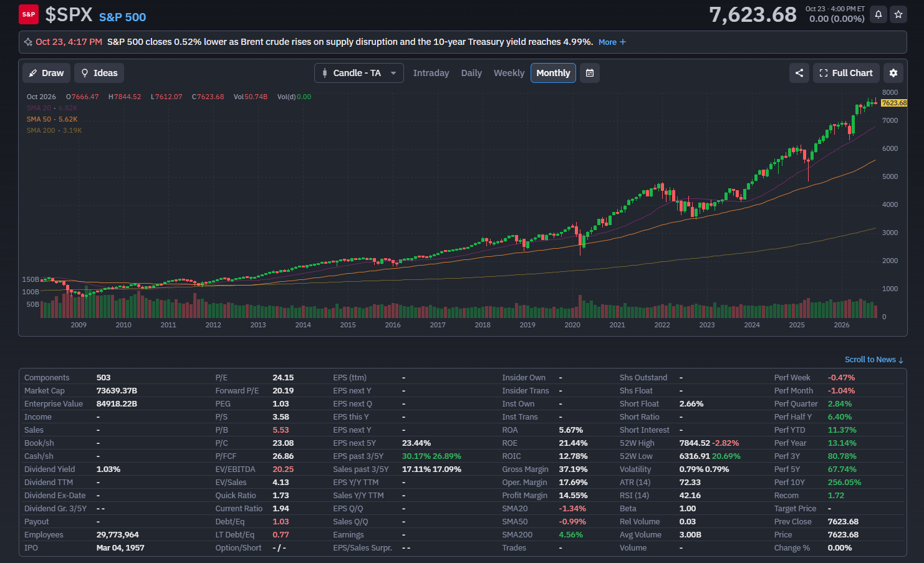Image resolution: width=924 pixels, height=563 pixels.
Task: Click the Market Cap label
Action: (44, 391)
